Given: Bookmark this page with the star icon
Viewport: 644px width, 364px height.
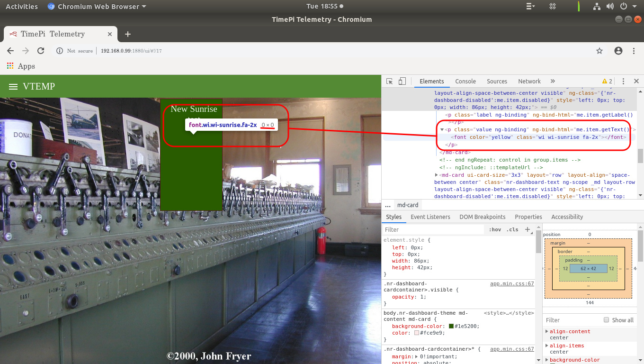Looking at the screenshot, I should (599, 51).
